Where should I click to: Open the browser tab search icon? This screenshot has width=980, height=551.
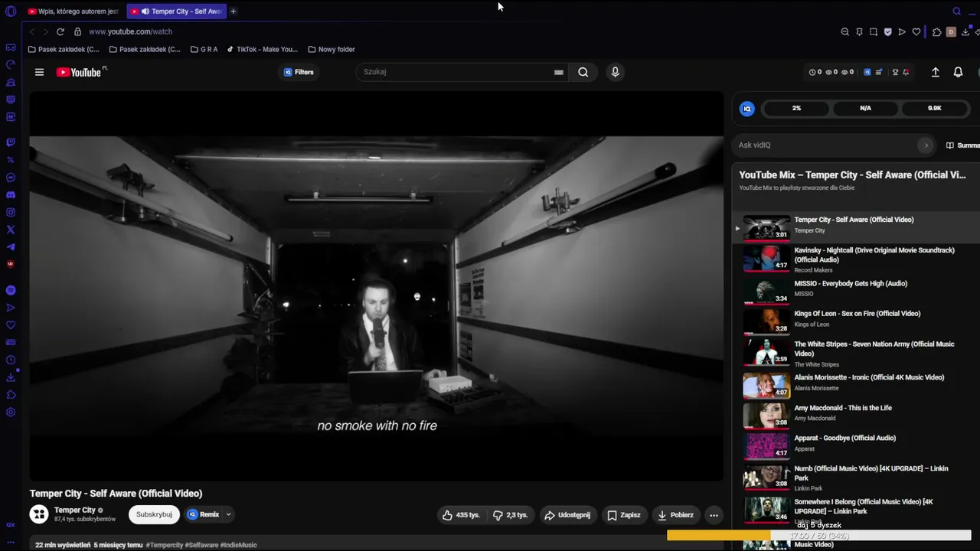(956, 11)
